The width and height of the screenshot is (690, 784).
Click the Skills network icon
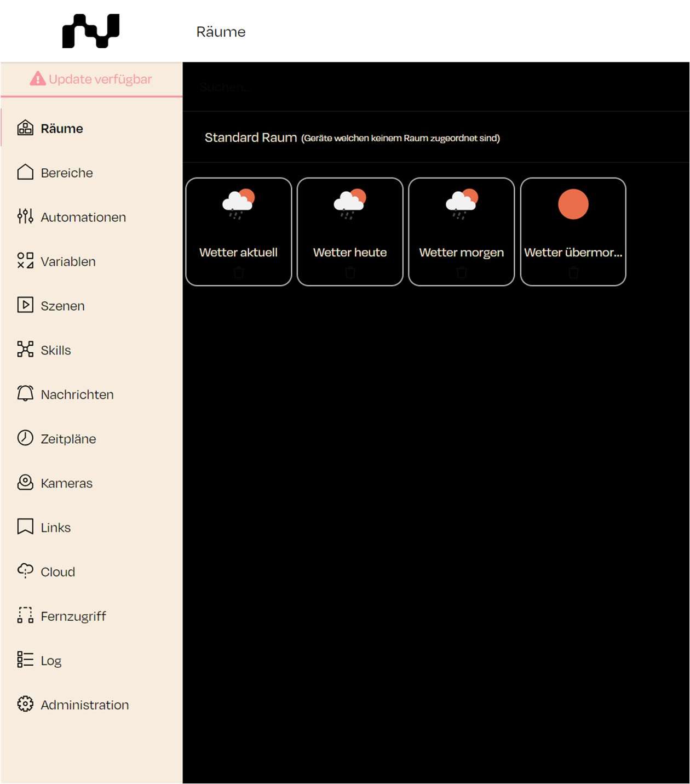coord(25,350)
